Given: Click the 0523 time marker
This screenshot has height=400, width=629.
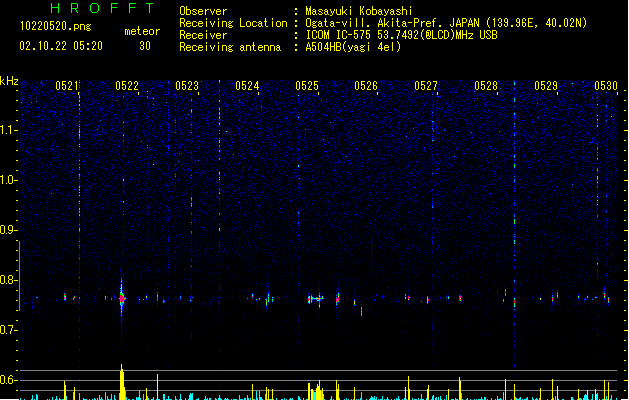Looking at the screenshot, I should 187,86.
